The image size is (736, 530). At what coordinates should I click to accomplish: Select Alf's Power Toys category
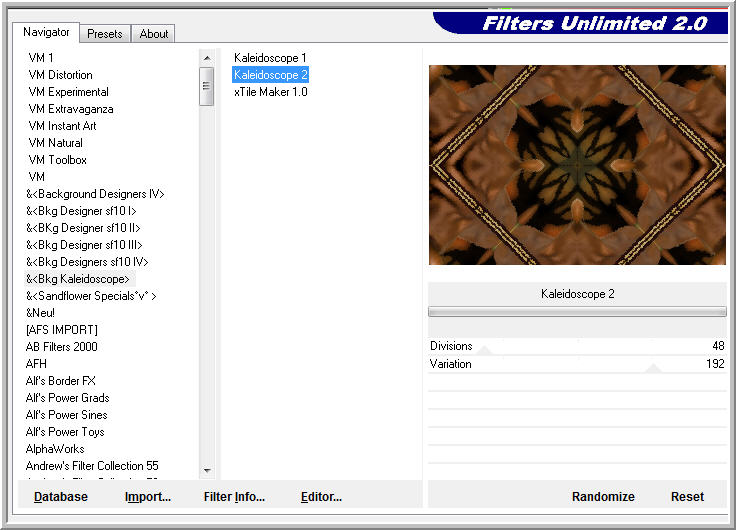coord(65,431)
